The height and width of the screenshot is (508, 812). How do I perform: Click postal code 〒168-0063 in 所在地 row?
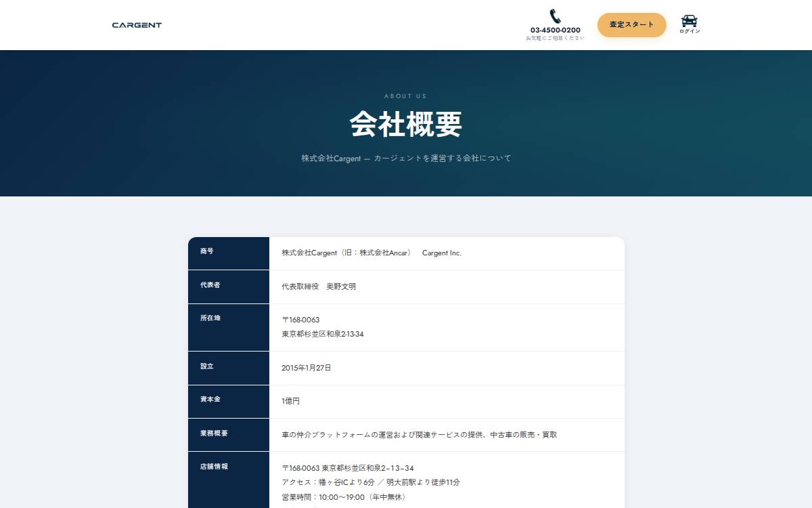coord(300,320)
